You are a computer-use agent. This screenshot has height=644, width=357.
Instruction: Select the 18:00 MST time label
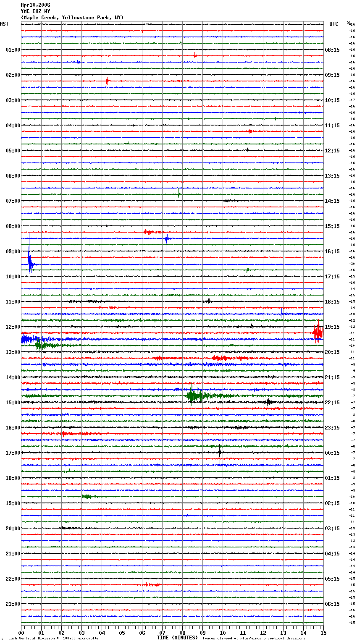pos(13,478)
